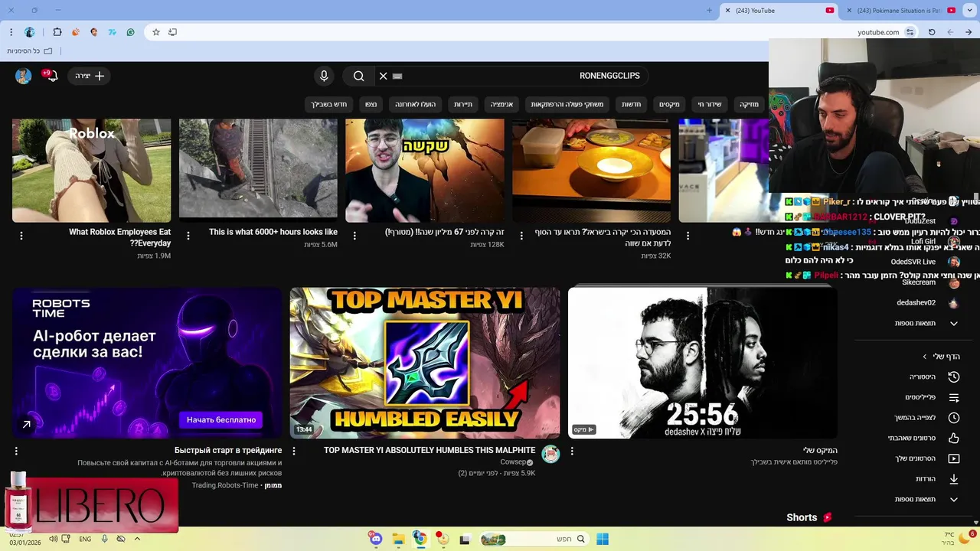Select the נצפו filter chip

[x=371, y=104]
